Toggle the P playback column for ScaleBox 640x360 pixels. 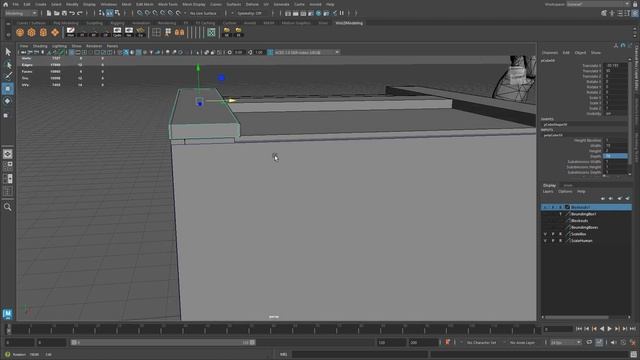pyautogui.click(x=553, y=234)
